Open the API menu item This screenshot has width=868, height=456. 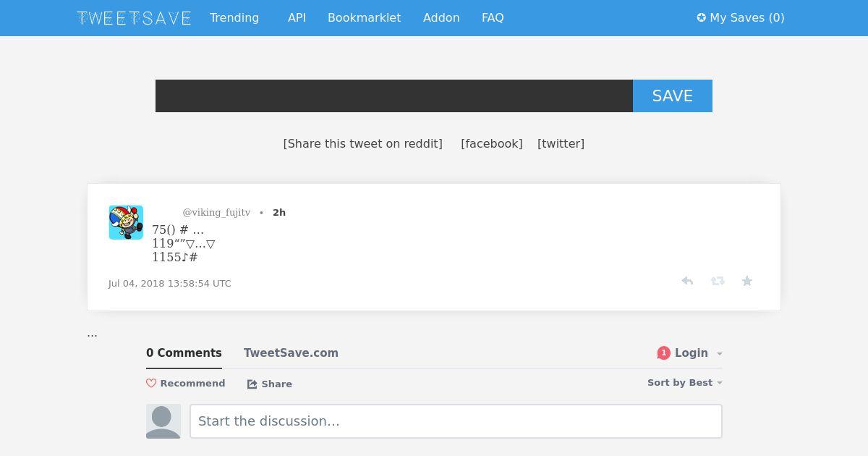tap(297, 18)
